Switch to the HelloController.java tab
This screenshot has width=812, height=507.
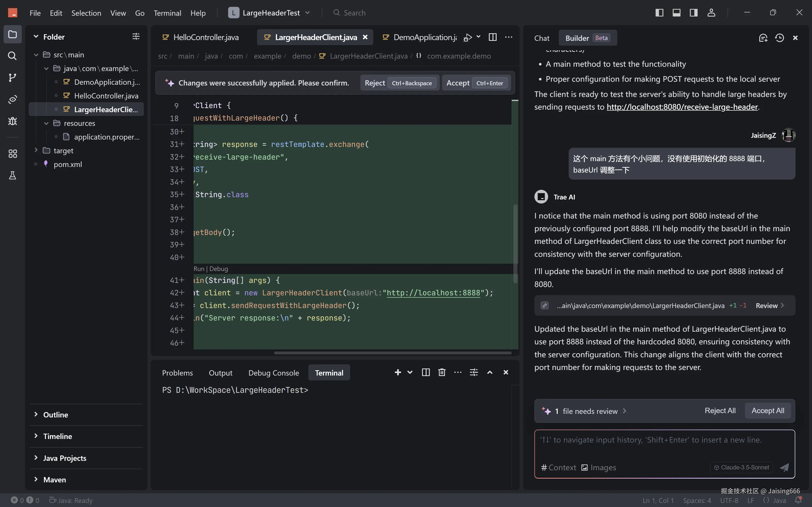(206, 37)
